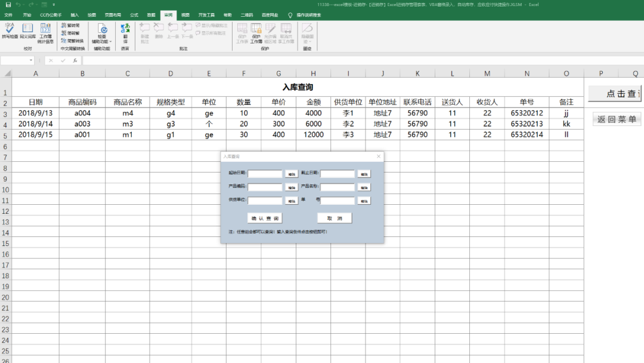Select the cell with date 2018/9/13
This screenshot has height=363, width=644.
[36, 113]
